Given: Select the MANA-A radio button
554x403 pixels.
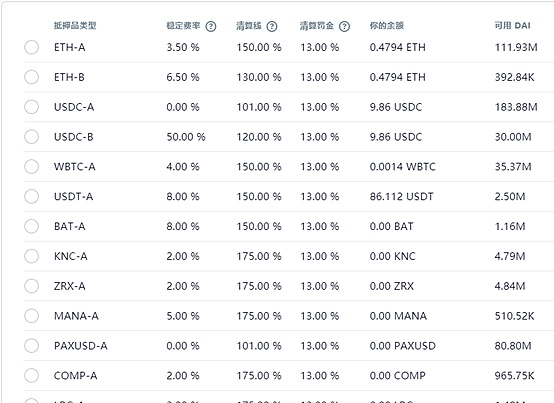Looking at the screenshot, I should point(31,316).
